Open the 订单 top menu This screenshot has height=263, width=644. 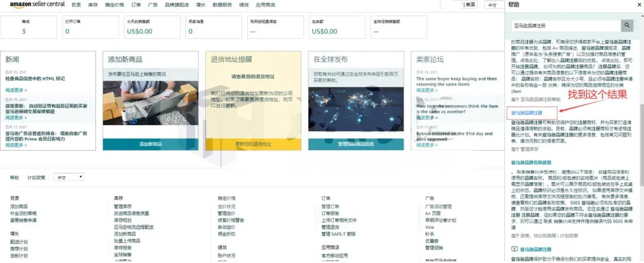coord(137,5)
